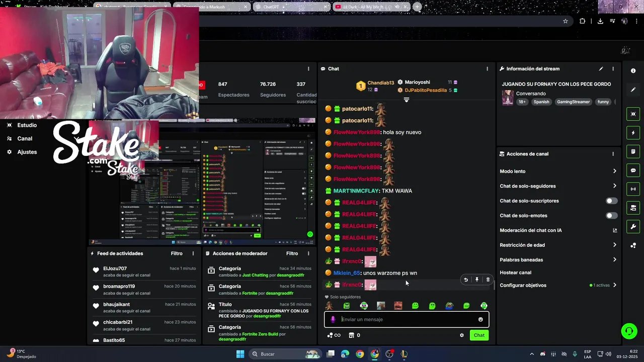Pin the hovered chat message
This screenshot has width=644, height=362.
[x=477, y=280]
